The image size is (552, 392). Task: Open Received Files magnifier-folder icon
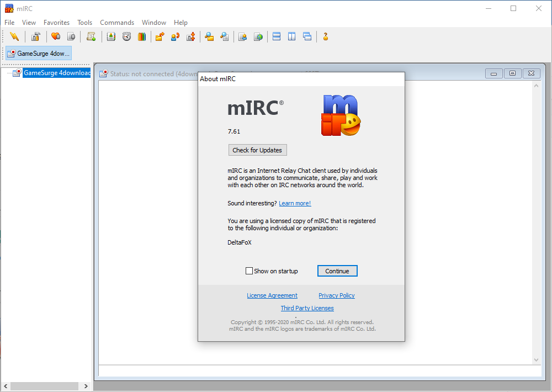(x=209, y=36)
